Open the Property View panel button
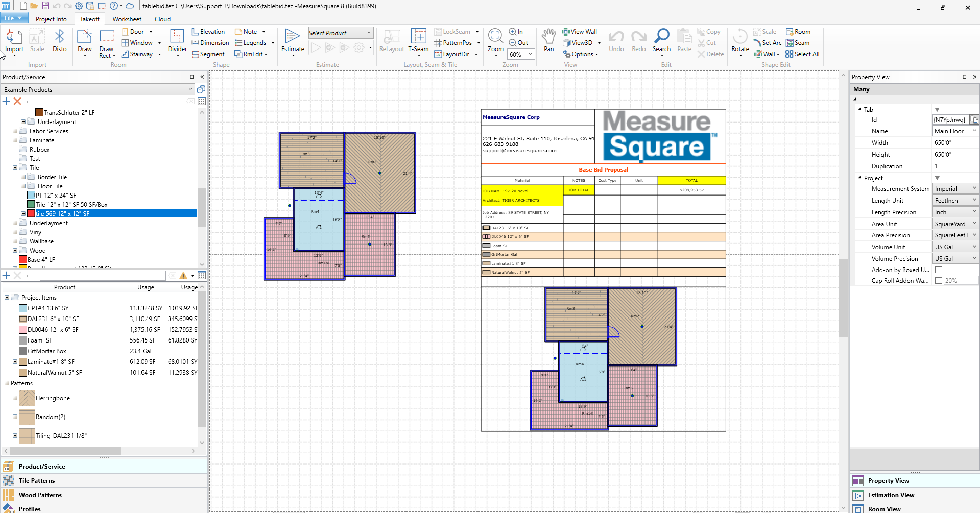Screen dimensions: 980x513 915,481
